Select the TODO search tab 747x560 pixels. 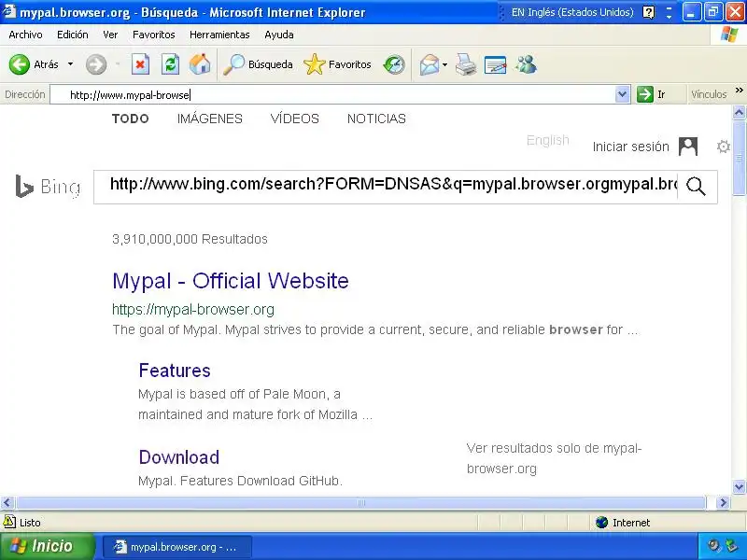click(x=131, y=119)
